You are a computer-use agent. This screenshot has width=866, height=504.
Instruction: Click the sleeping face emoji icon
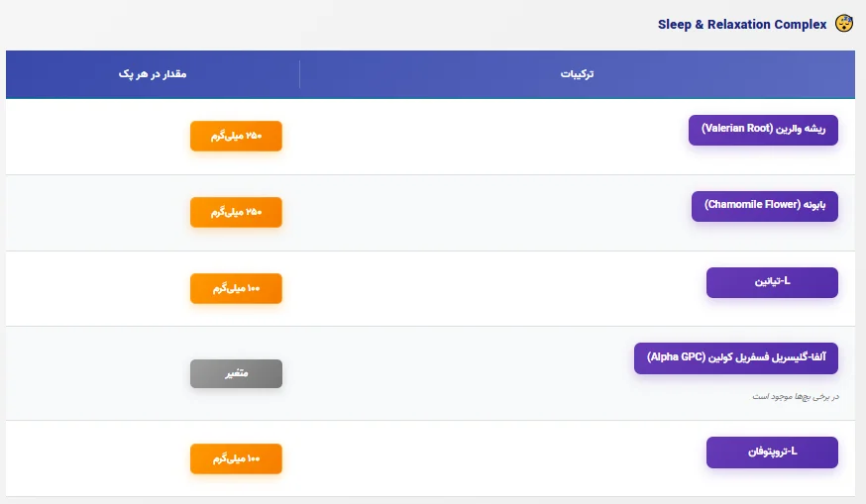point(844,24)
